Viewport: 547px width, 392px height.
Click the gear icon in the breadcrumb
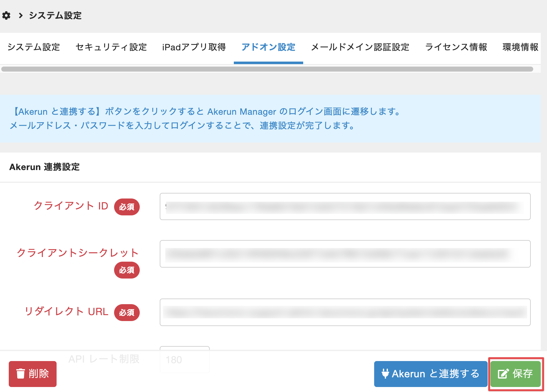[6, 15]
